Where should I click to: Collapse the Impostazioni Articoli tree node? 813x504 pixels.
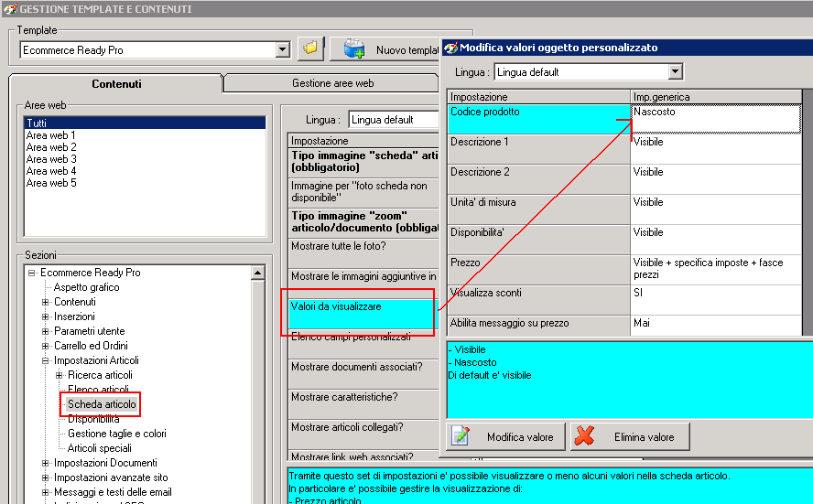45,360
